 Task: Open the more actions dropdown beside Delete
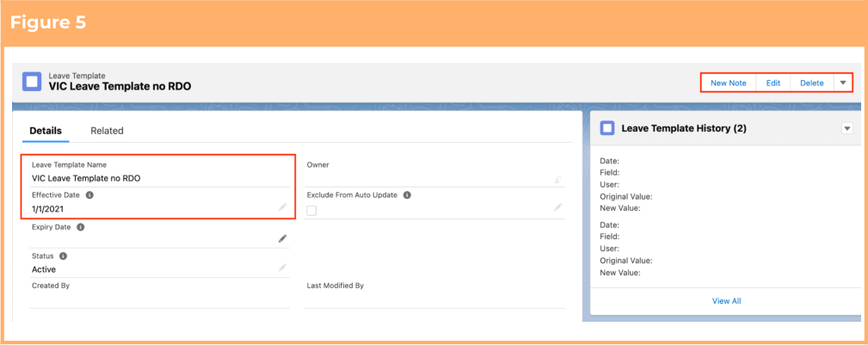842,83
